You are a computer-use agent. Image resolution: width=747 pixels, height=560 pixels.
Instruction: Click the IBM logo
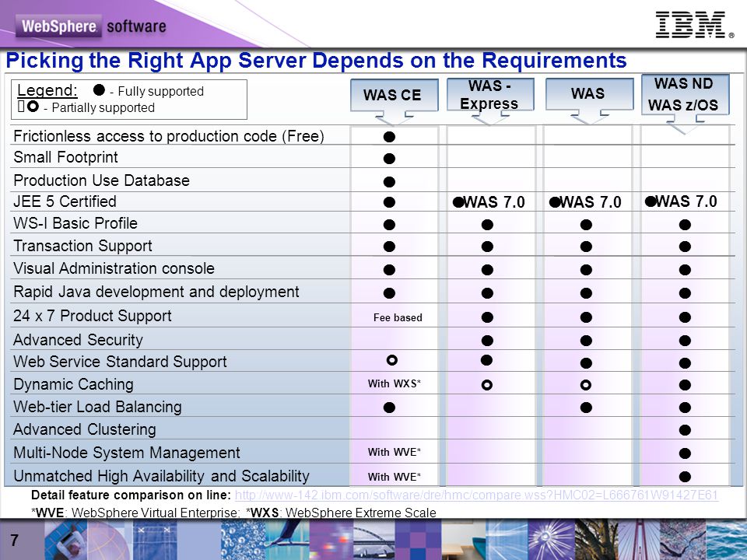click(693, 25)
